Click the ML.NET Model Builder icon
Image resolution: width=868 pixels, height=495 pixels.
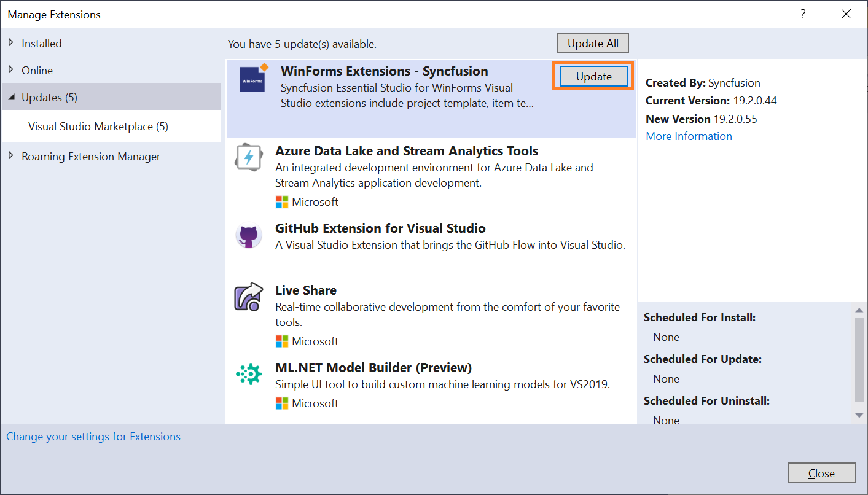point(249,374)
